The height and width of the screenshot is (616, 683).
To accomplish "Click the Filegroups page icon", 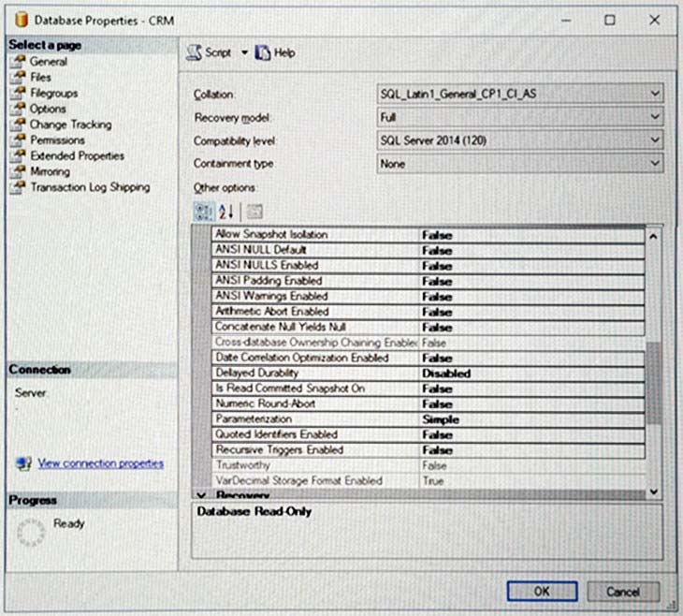I will (19, 93).
